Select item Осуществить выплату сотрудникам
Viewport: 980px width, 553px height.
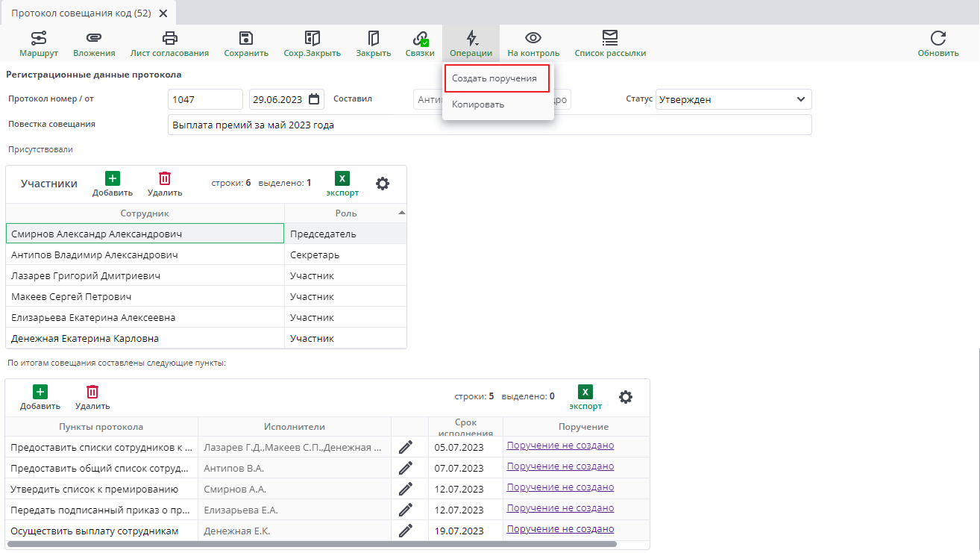[x=101, y=531]
